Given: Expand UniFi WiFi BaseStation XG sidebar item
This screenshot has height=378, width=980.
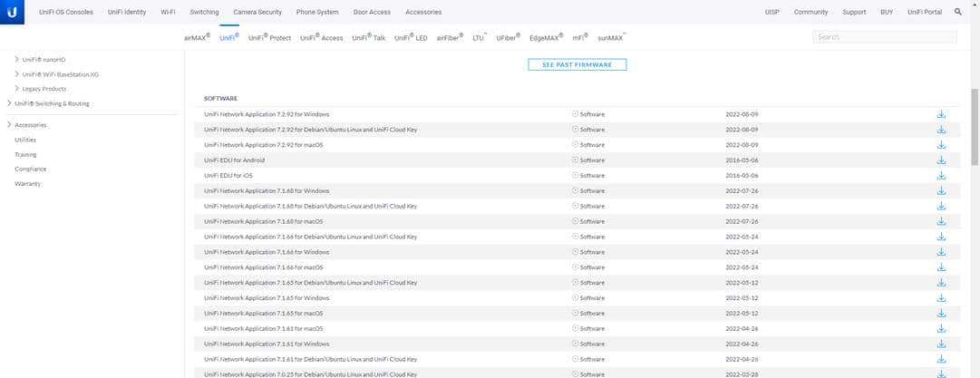Looking at the screenshot, I should click(x=16, y=74).
